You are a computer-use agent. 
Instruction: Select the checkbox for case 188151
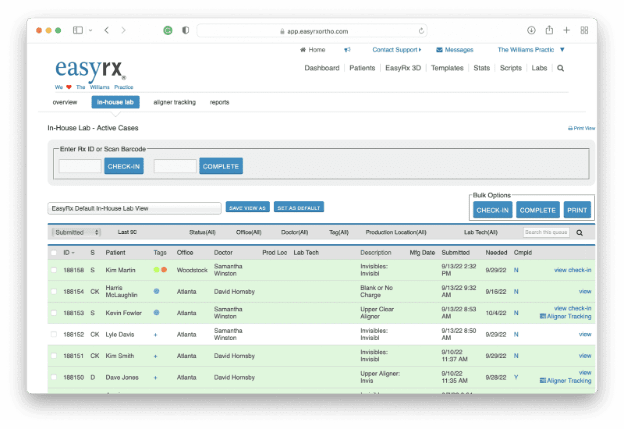click(54, 356)
